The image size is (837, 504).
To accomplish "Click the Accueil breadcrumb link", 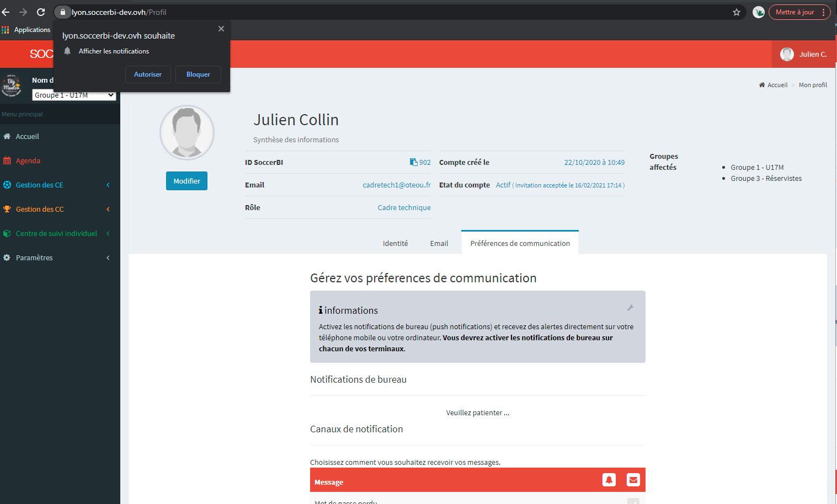I will click(777, 85).
